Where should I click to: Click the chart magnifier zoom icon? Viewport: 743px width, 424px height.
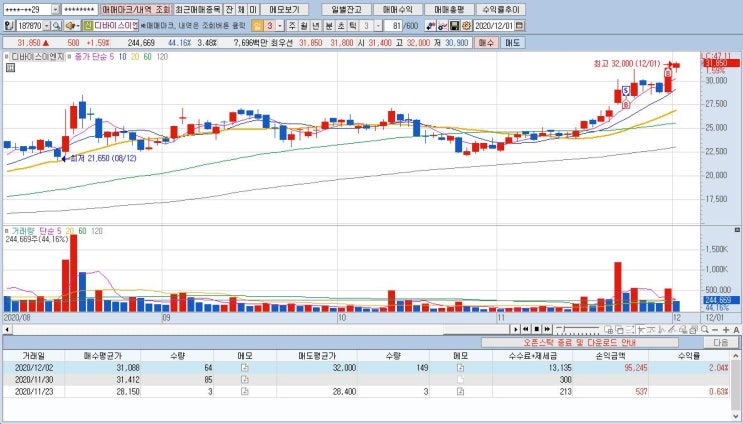(x=705, y=329)
